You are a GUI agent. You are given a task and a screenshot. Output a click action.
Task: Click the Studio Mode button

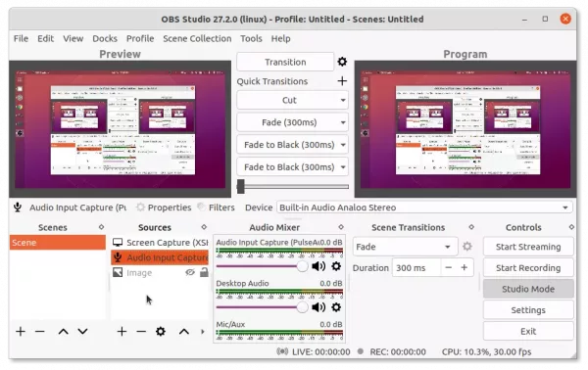[x=528, y=289]
